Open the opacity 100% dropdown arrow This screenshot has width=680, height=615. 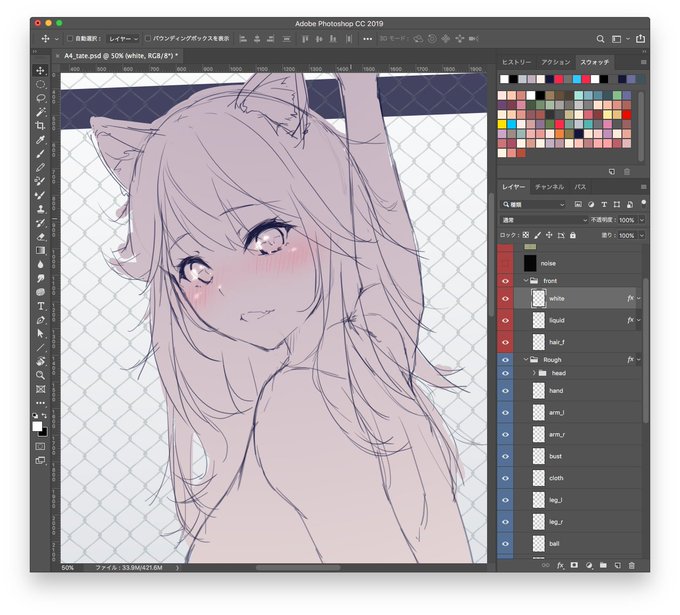[642, 220]
